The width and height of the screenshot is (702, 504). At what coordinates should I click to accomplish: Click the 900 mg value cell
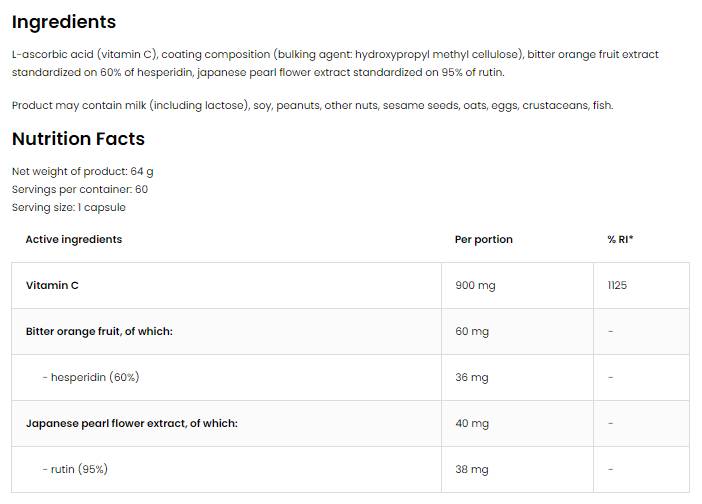(475, 285)
